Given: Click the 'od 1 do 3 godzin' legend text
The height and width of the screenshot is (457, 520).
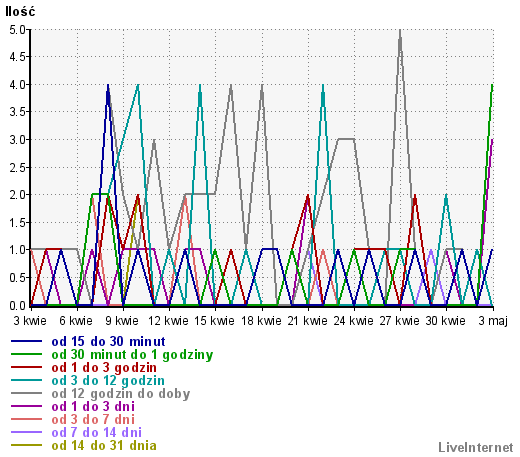Looking at the screenshot, I should (x=104, y=368).
